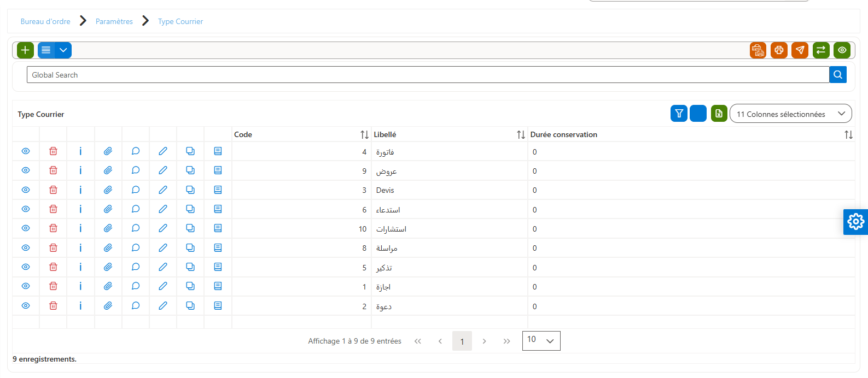Image resolution: width=868 pixels, height=378 pixels.
Task: Toggle the green eye visibility button in toolbar
Action: [842, 50]
